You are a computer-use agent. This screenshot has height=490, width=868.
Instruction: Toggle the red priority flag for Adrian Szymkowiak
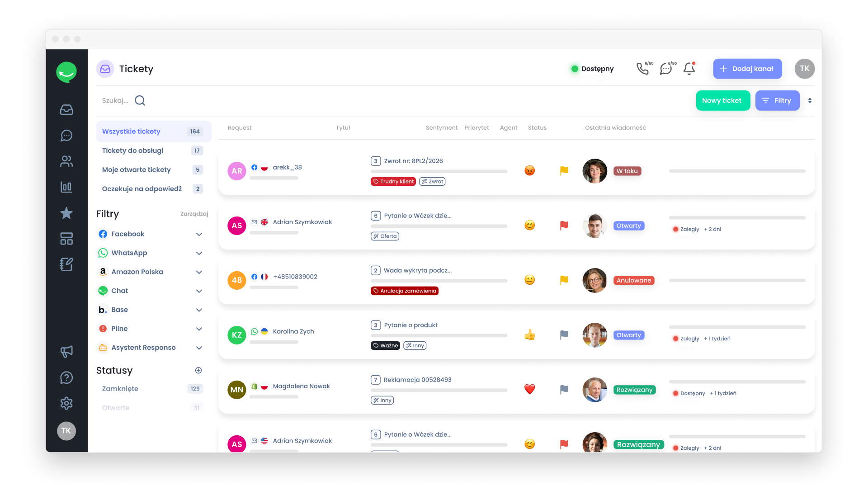tap(564, 226)
